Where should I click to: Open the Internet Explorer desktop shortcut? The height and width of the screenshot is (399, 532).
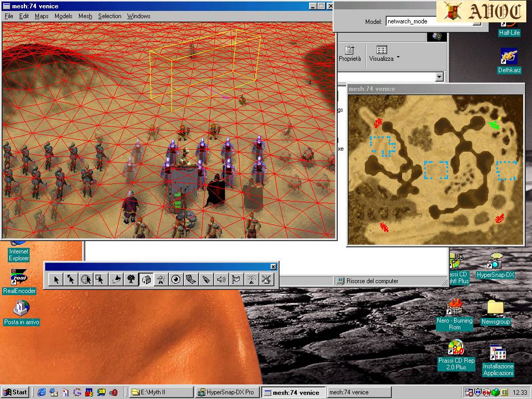[19, 252]
